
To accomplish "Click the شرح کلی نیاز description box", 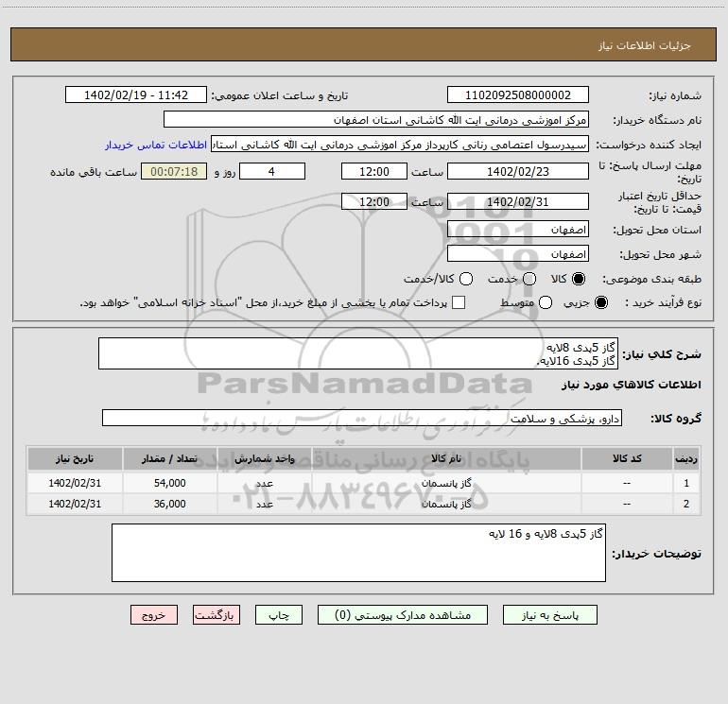I will (358, 353).
